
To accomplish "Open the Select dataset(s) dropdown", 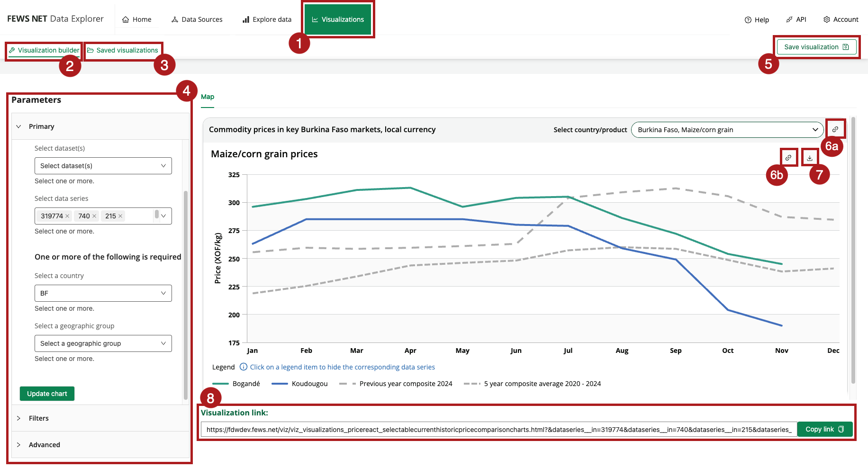I will (103, 166).
